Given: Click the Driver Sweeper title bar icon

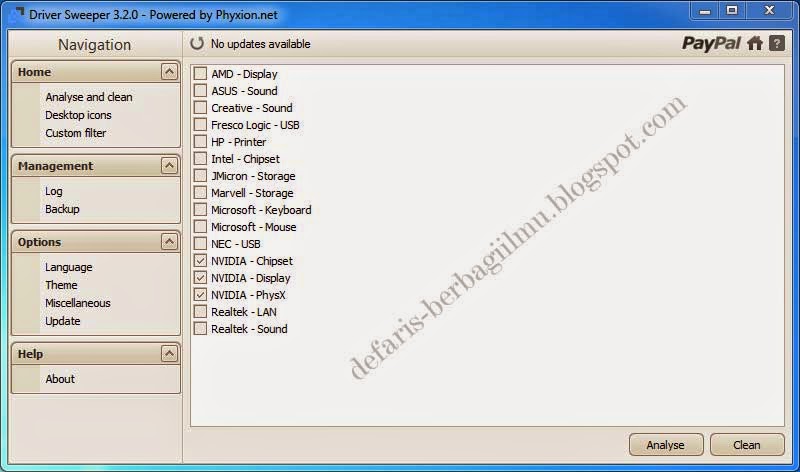Looking at the screenshot, I should pos(17,14).
